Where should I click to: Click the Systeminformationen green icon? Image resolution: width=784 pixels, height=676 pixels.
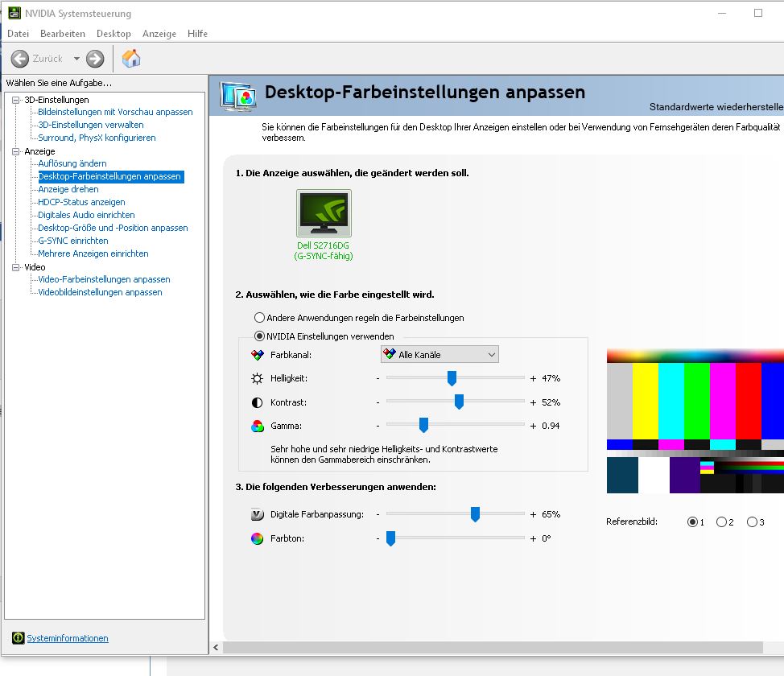(x=18, y=637)
